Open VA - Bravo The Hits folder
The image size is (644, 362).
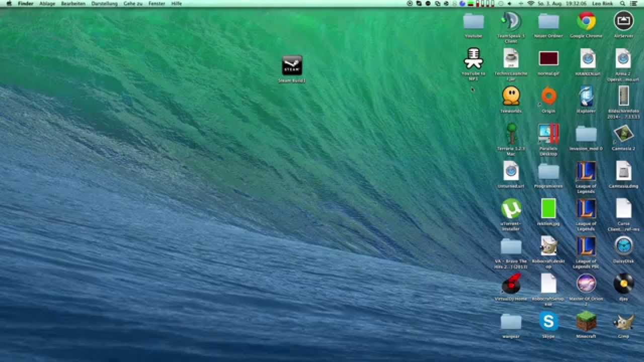[511, 246]
